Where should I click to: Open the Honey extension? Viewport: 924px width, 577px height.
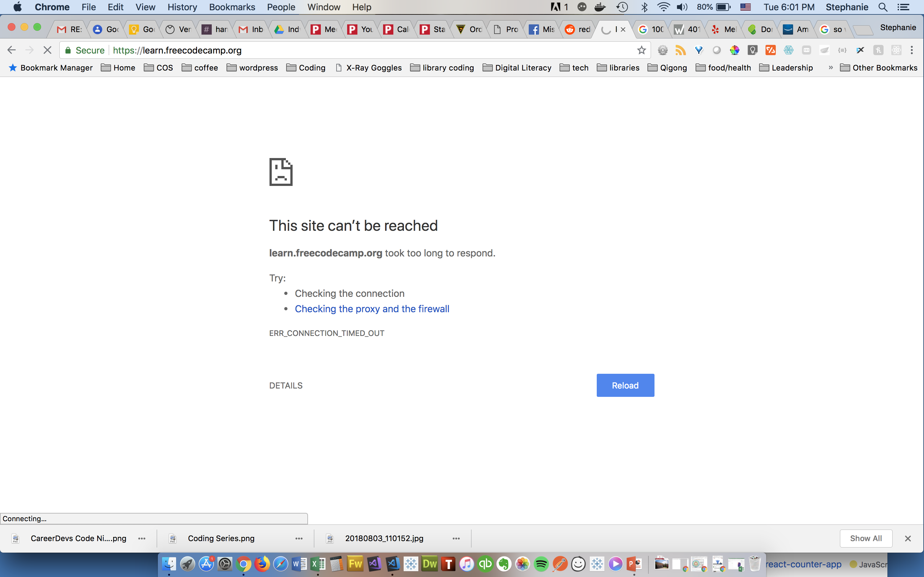point(878,50)
